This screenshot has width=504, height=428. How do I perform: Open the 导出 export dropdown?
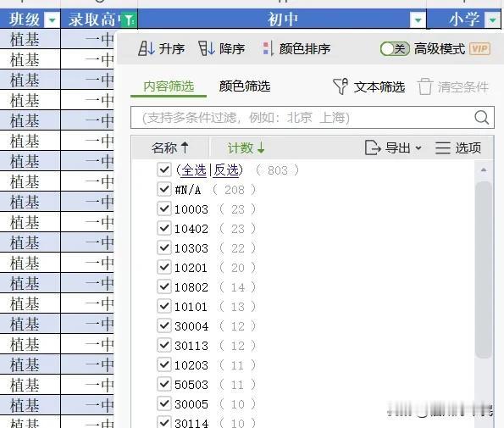[x=393, y=148]
